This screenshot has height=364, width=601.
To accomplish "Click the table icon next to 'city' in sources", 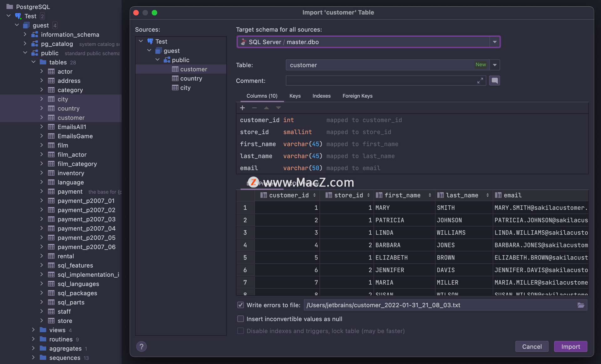I will pyautogui.click(x=175, y=88).
